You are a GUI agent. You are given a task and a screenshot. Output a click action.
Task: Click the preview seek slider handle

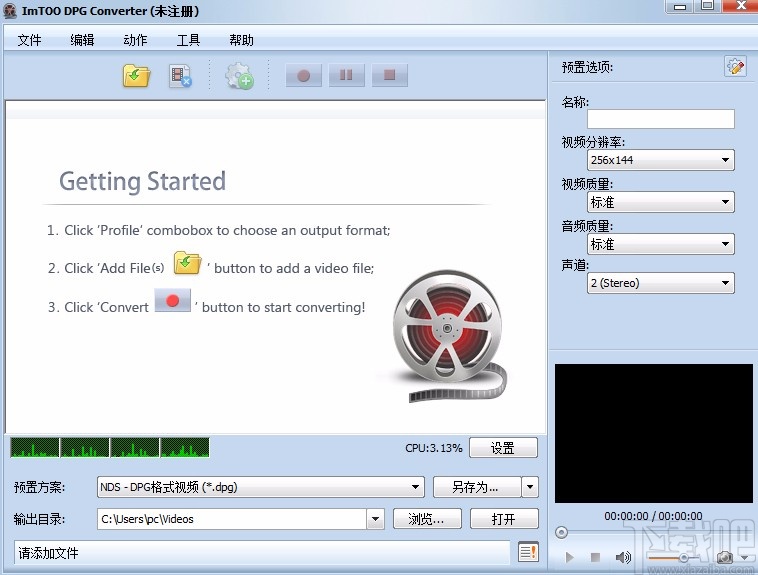(x=561, y=532)
